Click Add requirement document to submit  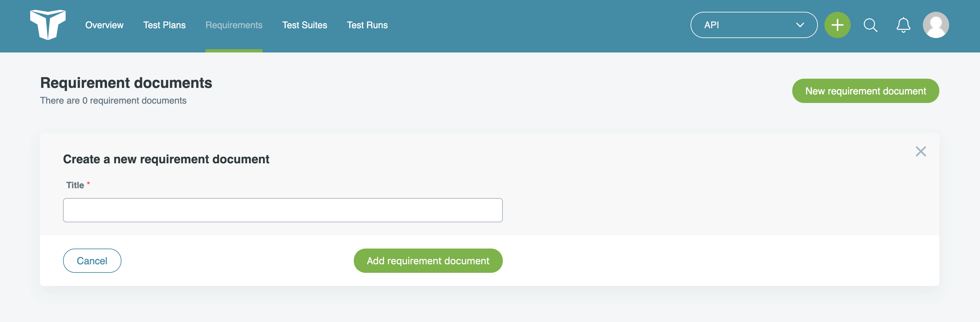click(x=428, y=260)
